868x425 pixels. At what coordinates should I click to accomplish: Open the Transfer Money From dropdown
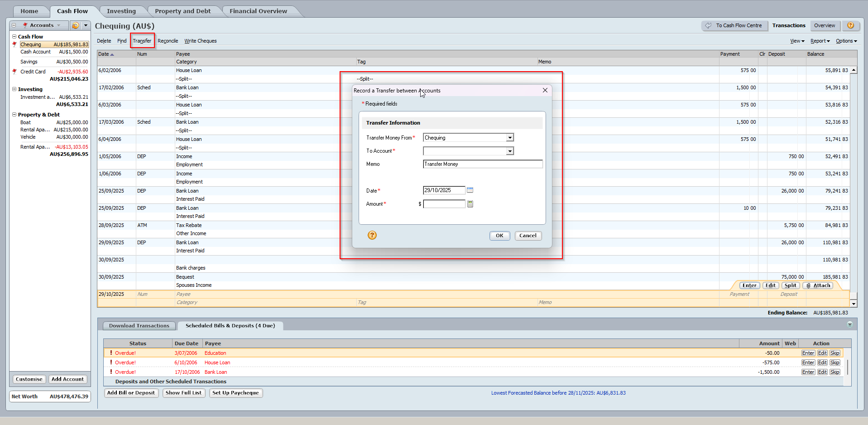[x=510, y=138]
